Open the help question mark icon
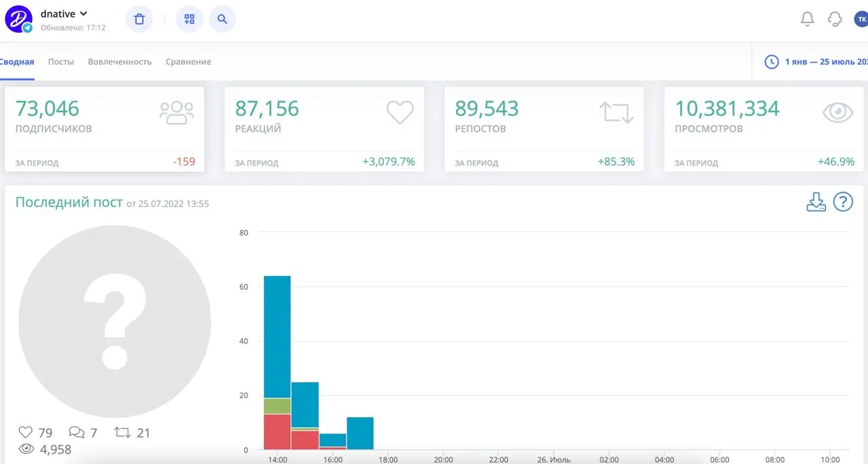Viewport: 868px width, 464px height. (x=843, y=201)
